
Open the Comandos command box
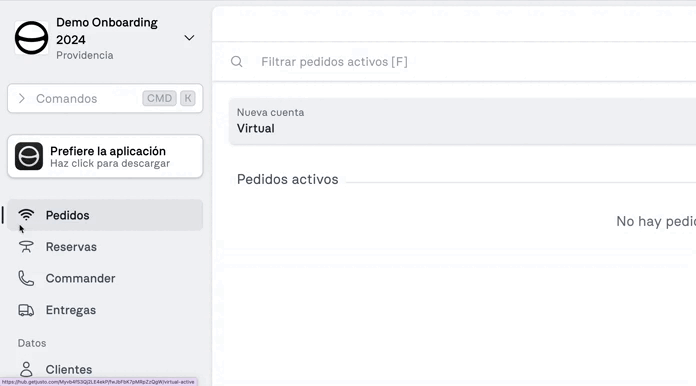click(105, 98)
